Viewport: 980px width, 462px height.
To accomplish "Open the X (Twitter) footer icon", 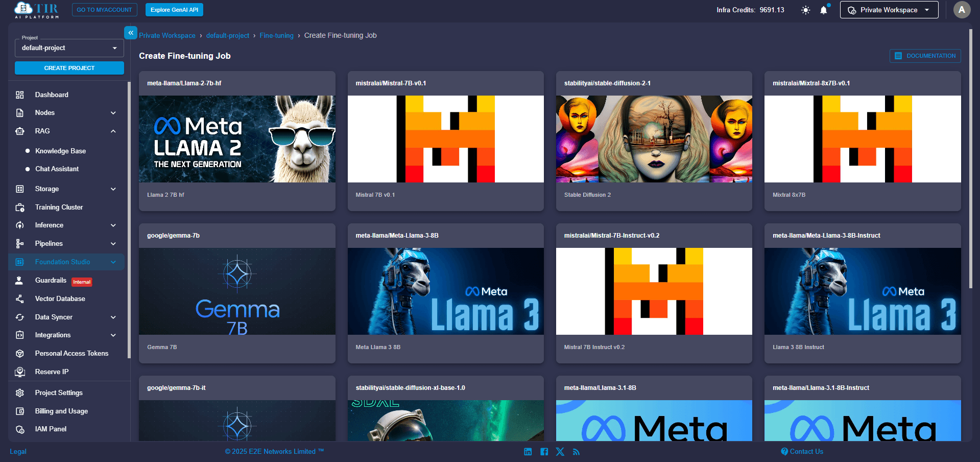I will 560,452.
